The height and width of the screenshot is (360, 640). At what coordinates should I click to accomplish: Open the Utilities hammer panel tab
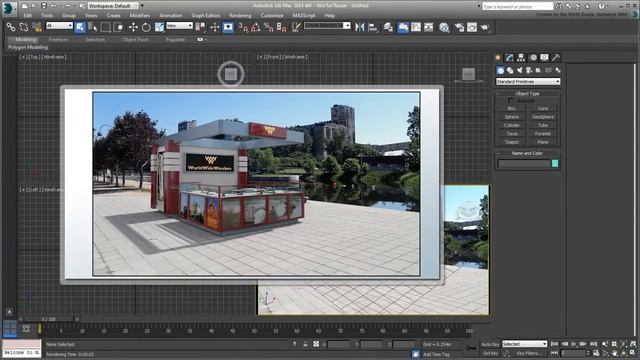pos(556,58)
